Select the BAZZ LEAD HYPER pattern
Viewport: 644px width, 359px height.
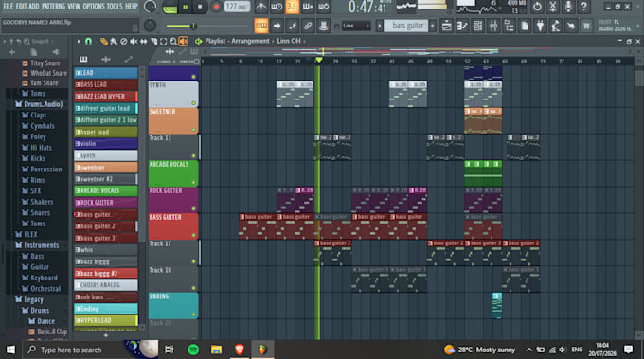(x=105, y=96)
